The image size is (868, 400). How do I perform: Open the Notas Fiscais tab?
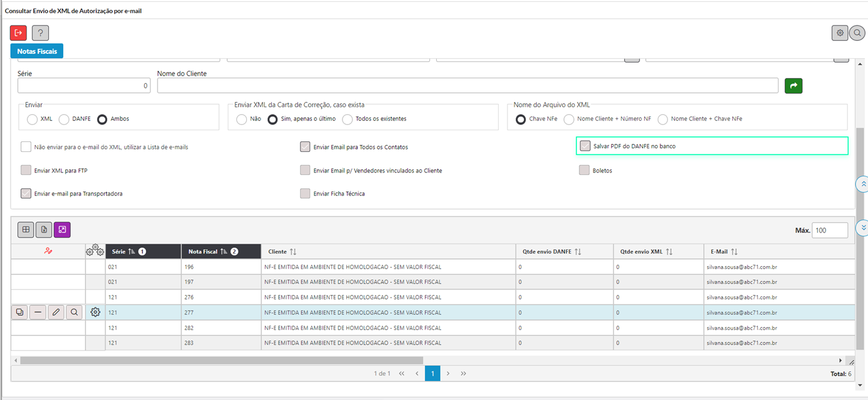click(x=37, y=51)
